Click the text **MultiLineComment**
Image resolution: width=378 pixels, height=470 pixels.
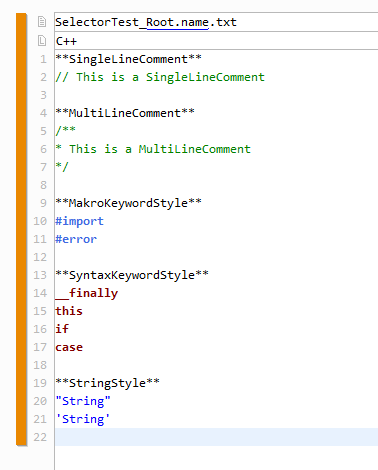pyautogui.click(x=125, y=113)
